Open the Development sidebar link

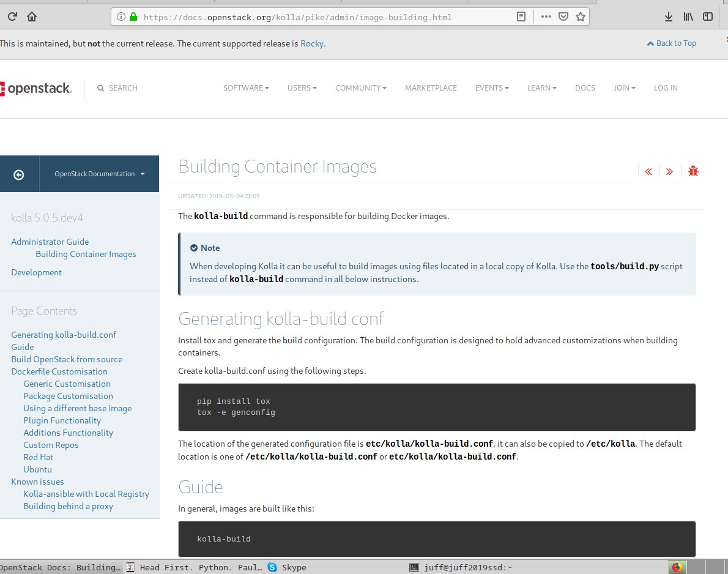(x=36, y=272)
